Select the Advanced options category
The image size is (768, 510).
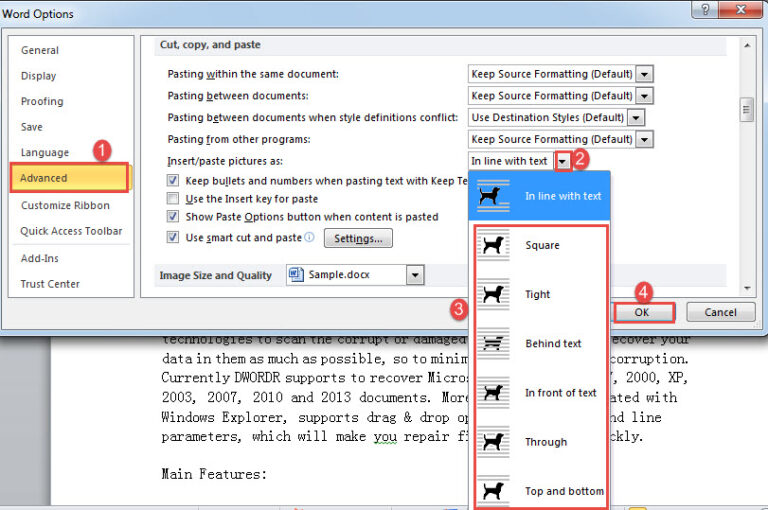click(69, 178)
